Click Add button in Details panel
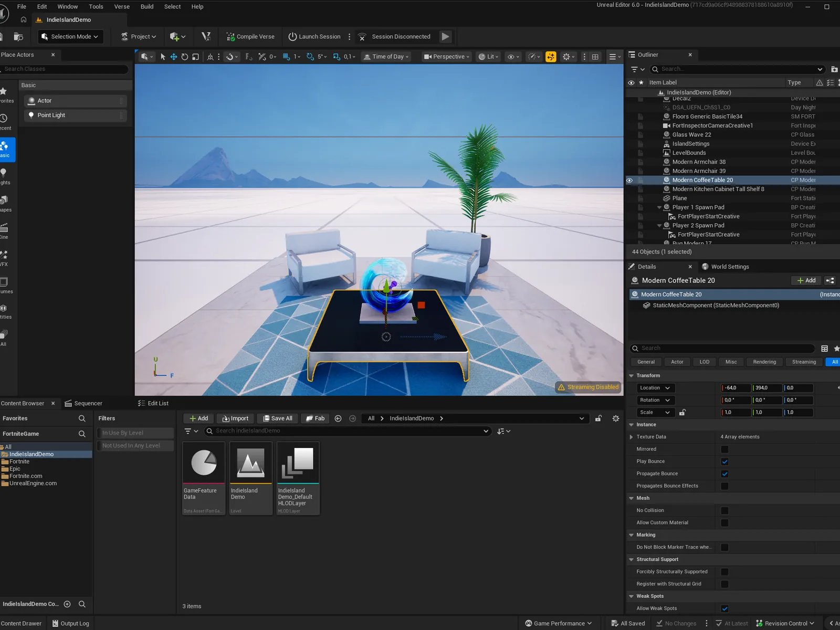The image size is (840, 630). (806, 281)
